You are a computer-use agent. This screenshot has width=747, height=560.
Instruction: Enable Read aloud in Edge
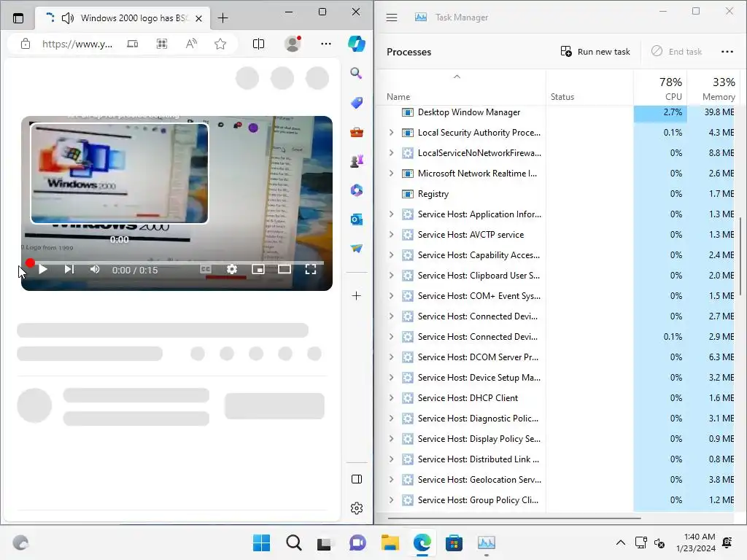[x=191, y=44]
